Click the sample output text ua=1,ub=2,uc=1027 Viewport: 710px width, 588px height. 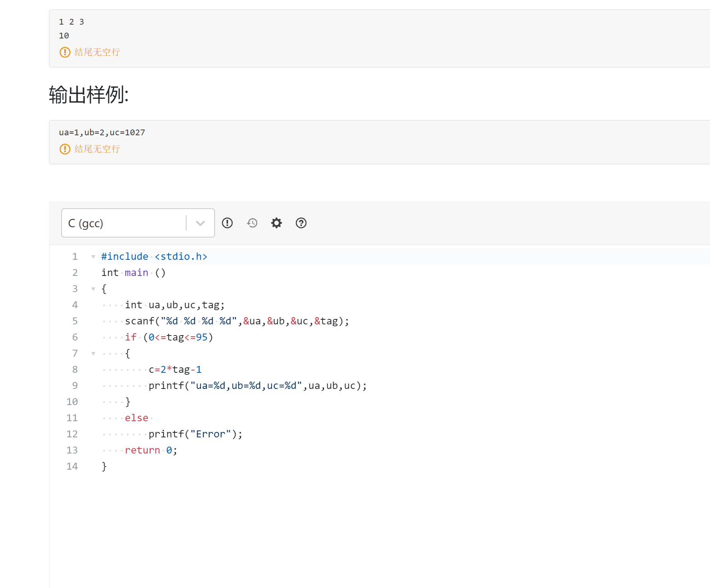(102, 133)
